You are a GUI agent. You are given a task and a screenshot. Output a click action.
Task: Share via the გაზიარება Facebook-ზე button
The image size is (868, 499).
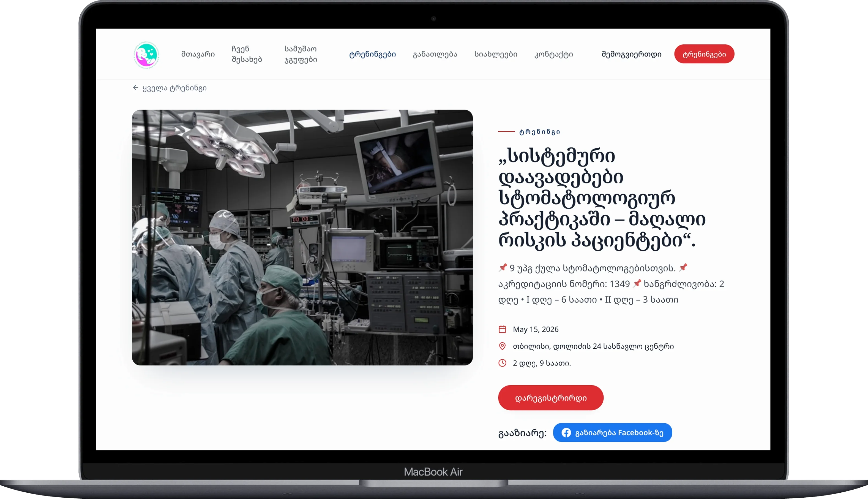click(x=612, y=433)
